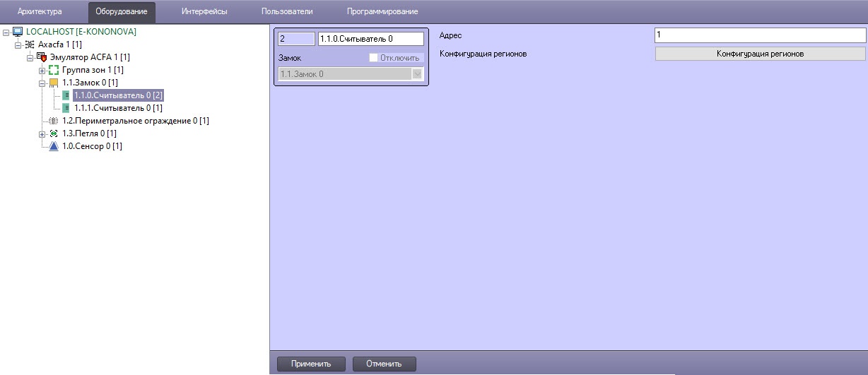The height and width of the screenshot is (375, 868).
Task: Collapse the 1.1.Замок 0 node
Action: pos(42,83)
